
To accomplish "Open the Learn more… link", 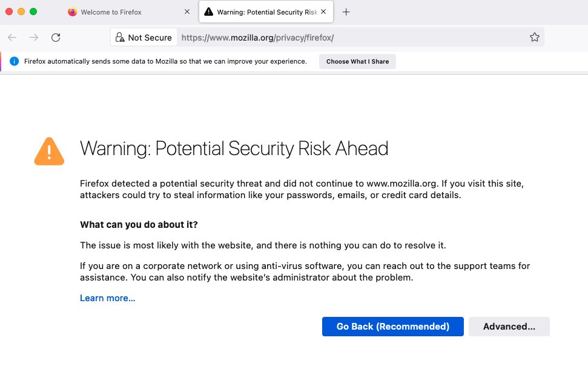I will 108,298.
